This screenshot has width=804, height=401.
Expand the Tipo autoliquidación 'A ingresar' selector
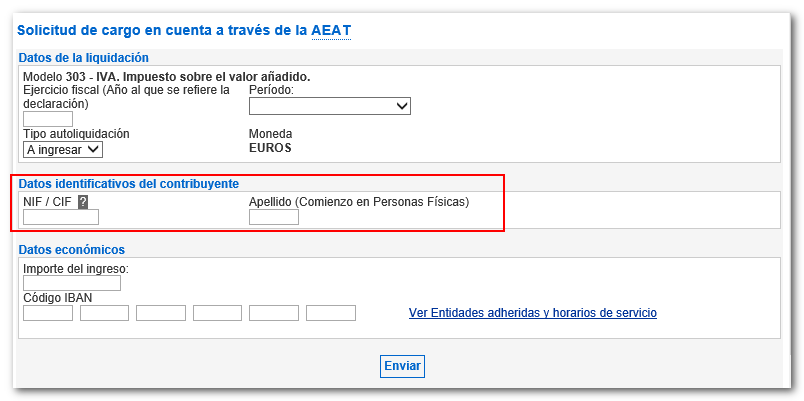63,150
